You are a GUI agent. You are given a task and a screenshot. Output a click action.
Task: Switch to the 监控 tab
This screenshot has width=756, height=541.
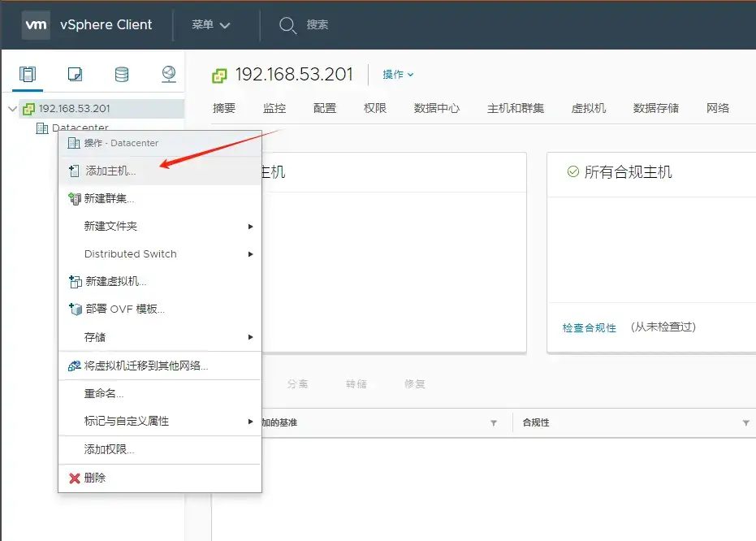click(x=273, y=107)
